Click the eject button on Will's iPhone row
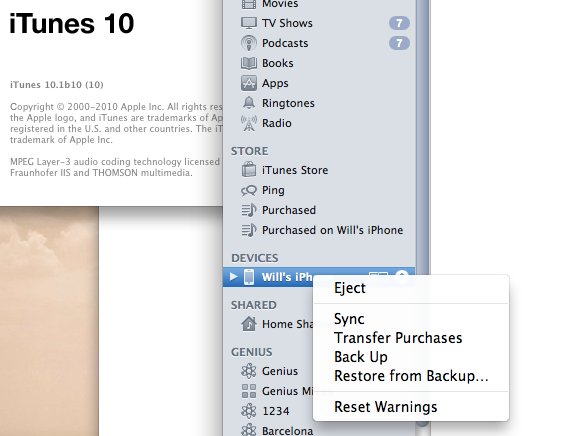 (402, 276)
